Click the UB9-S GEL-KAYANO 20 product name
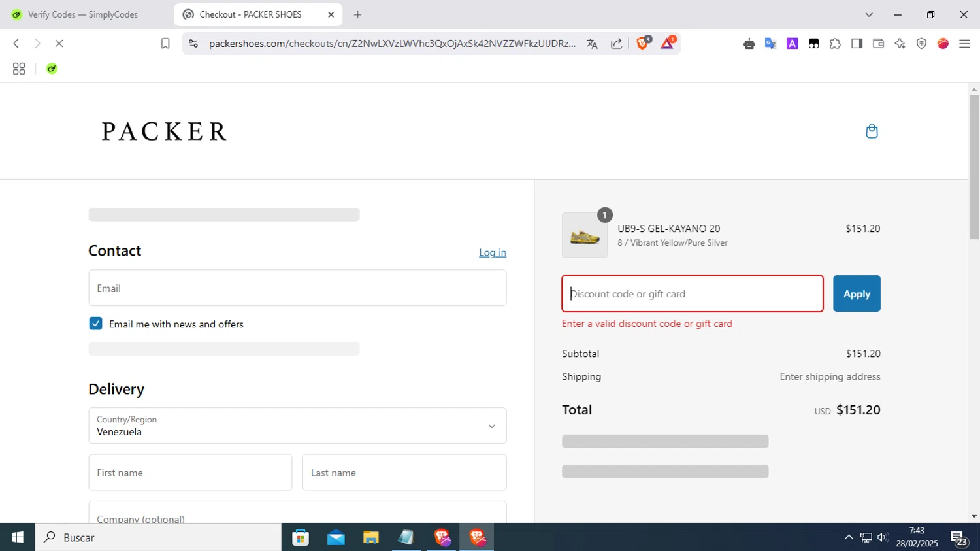Viewport: 980px width, 551px height. (x=669, y=229)
